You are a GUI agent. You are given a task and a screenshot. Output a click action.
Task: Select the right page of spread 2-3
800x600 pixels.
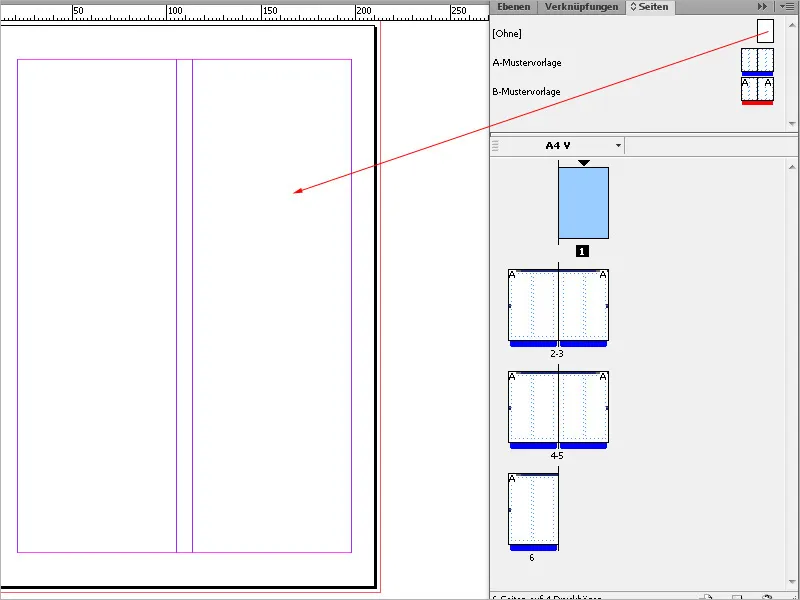(584, 305)
